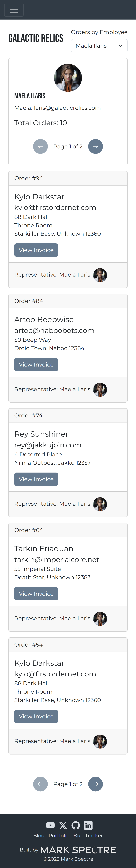Open the YouTube icon in footer
The height and width of the screenshot is (868, 136).
click(50, 825)
